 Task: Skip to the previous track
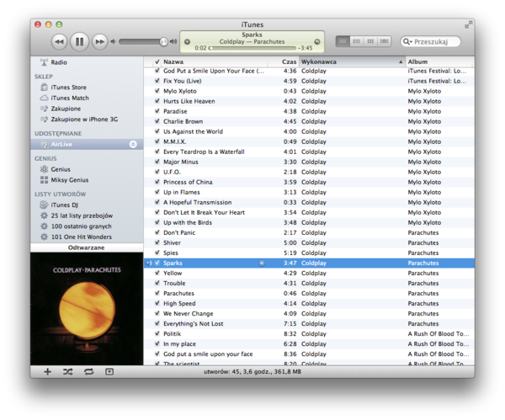point(59,41)
